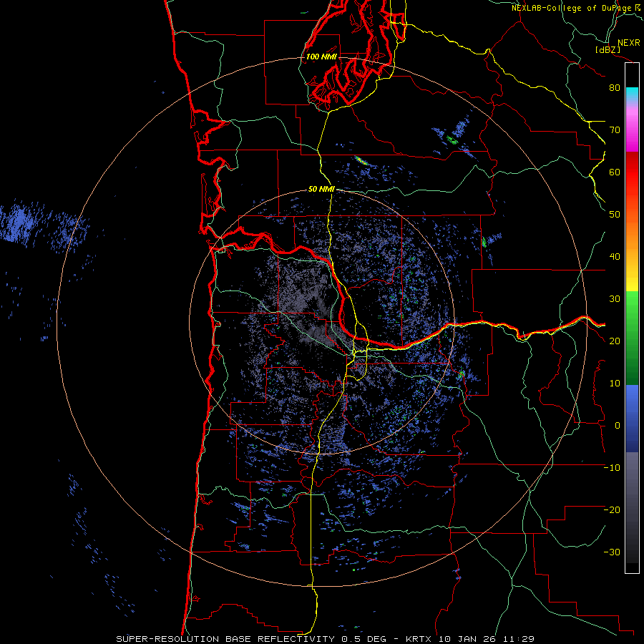Image resolution: width=644 pixels, height=644 pixels.
Task: Click the NEXR label above color scale
Action: click(x=628, y=43)
